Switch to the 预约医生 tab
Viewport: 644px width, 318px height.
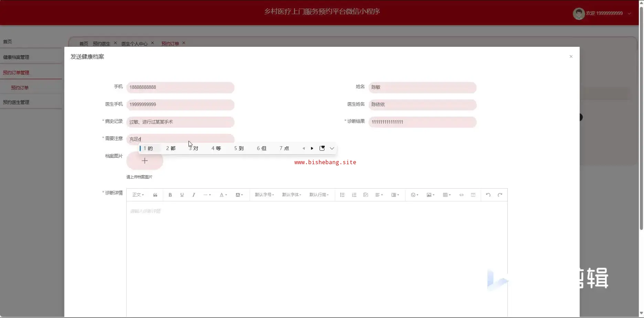click(x=101, y=44)
